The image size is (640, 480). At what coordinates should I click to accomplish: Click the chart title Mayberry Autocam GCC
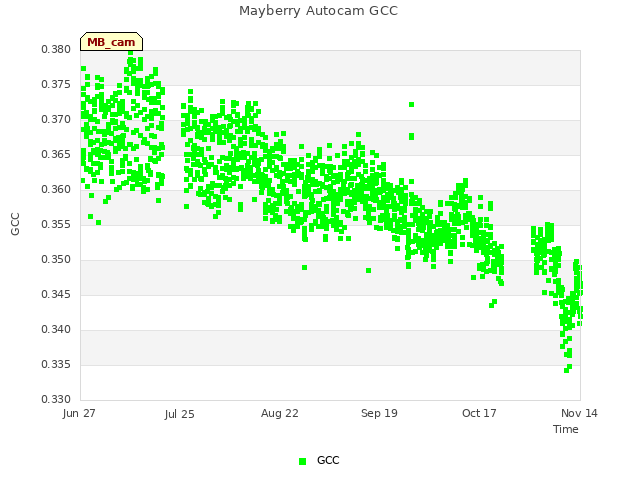pyautogui.click(x=318, y=11)
